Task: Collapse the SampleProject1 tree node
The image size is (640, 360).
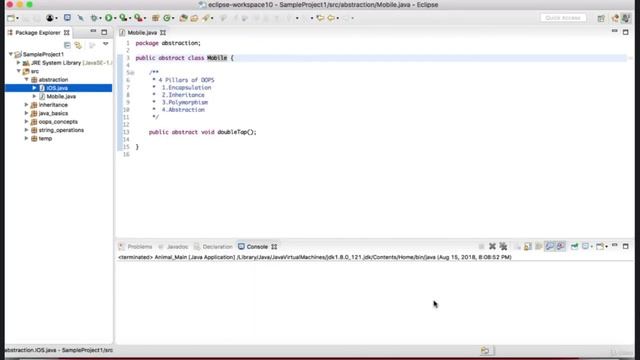Action: 11,54
